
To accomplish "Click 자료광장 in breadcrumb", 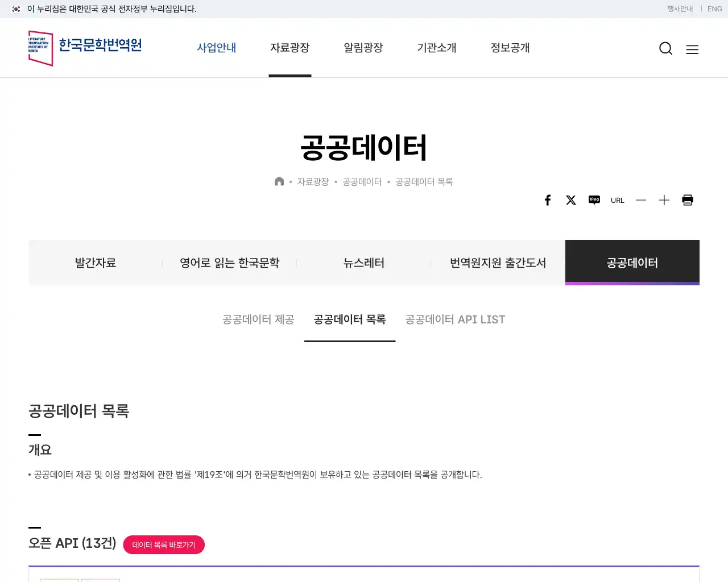I will (x=313, y=182).
